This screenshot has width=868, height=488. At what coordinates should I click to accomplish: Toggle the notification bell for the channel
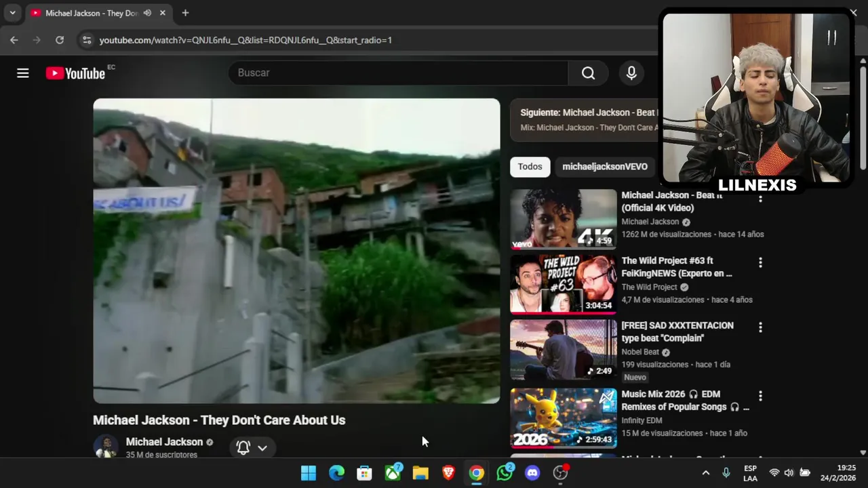pyautogui.click(x=243, y=447)
